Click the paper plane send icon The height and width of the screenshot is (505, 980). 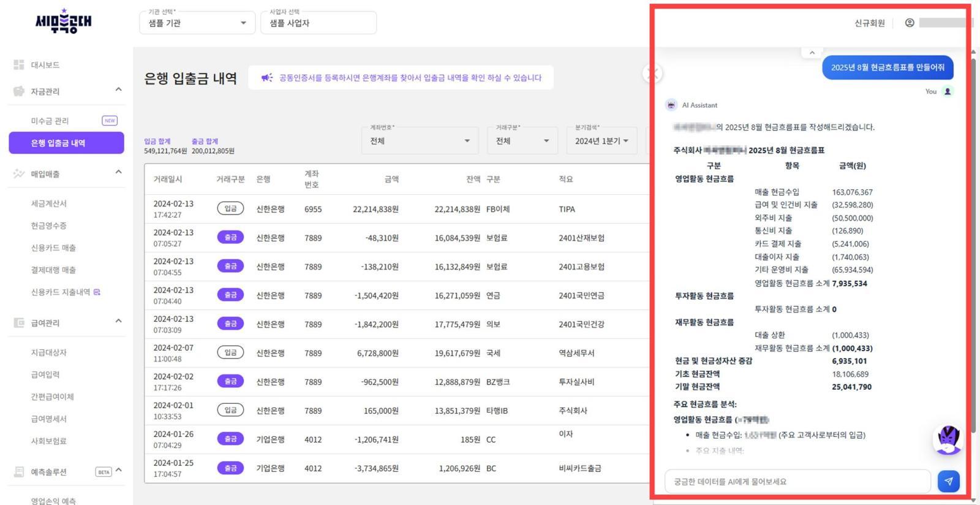pos(948,481)
